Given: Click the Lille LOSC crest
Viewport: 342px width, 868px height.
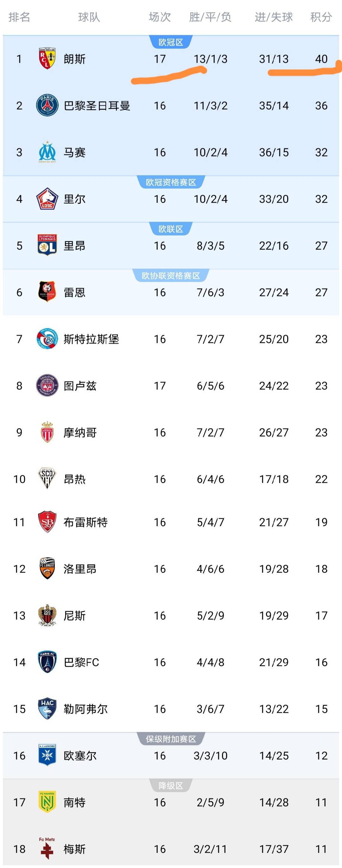Looking at the screenshot, I should pyautogui.click(x=47, y=199).
